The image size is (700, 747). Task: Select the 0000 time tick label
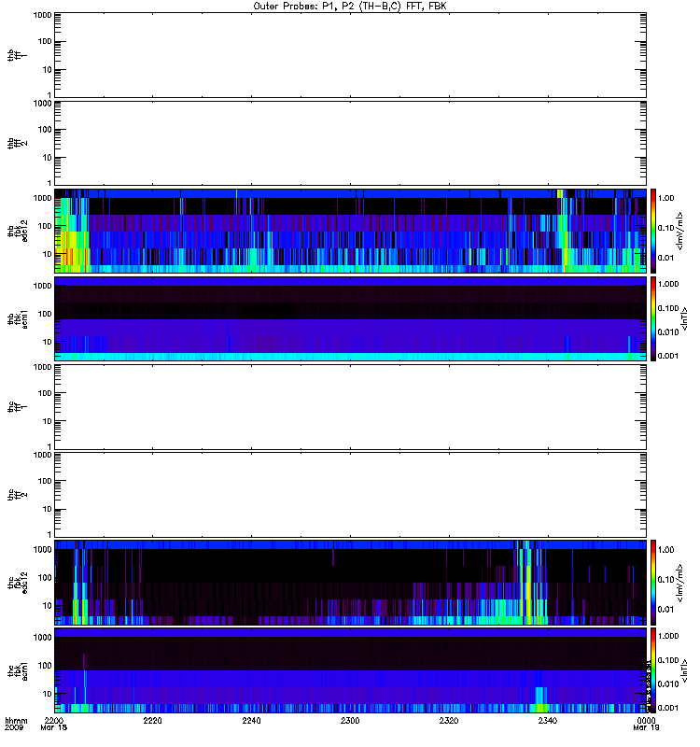click(x=646, y=720)
